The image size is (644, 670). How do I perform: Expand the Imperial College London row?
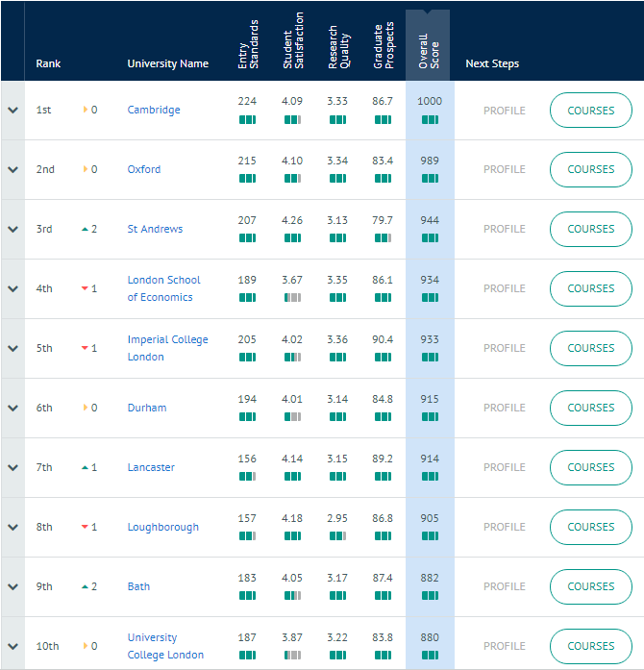pos(12,348)
